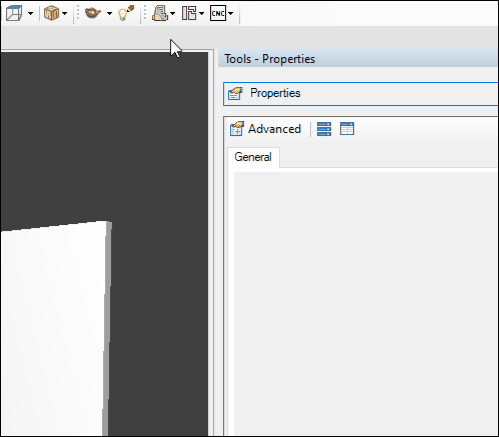499x437 pixels.
Task: Open the drawing plan dropdown arrow
Action: point(173,14)
